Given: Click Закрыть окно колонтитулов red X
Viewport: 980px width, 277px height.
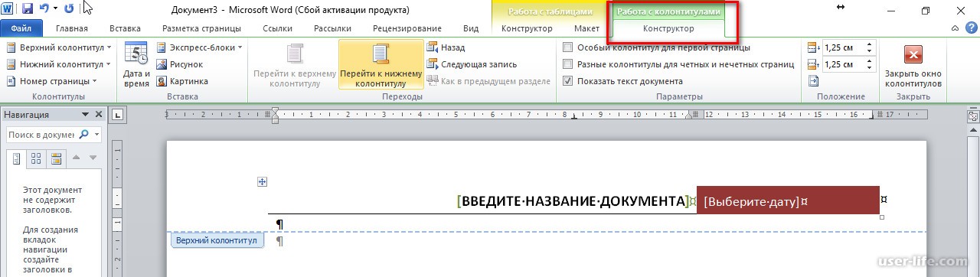Looking at the screenshot, I should click(x=913, y=65).
